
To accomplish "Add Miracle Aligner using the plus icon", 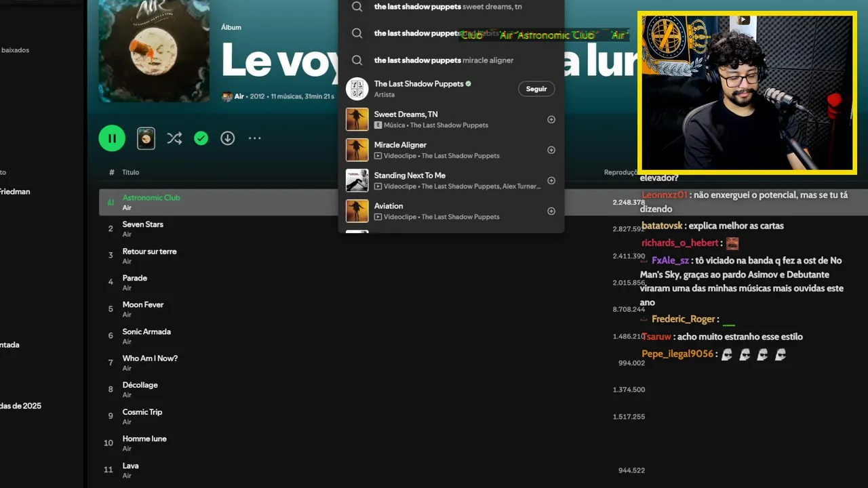I will point(551,150).
